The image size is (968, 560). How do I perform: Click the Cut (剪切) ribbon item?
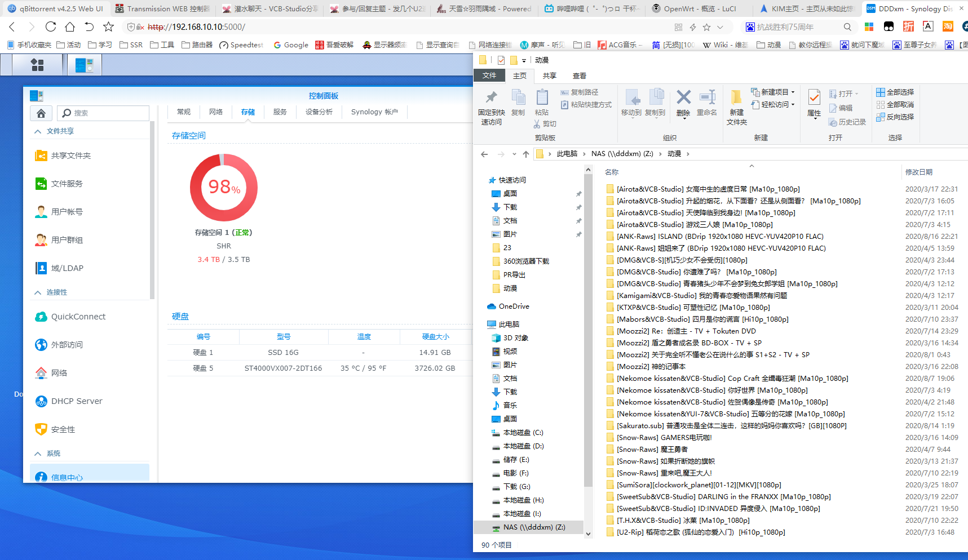coord(545,124)
